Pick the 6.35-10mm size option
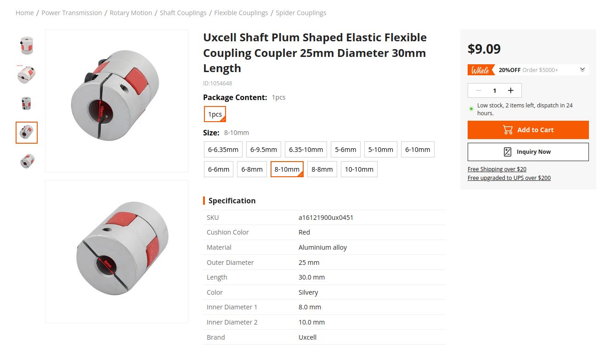 [306, 150]
